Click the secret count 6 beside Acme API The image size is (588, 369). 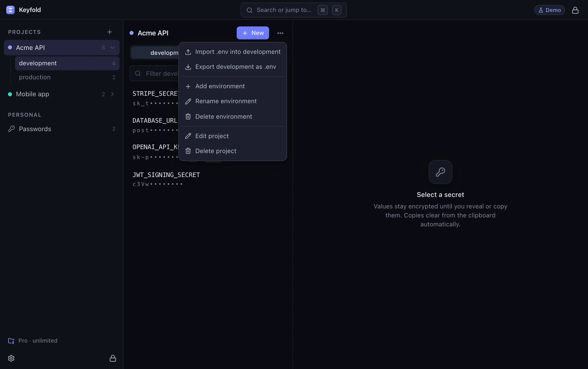click(x=103, y=47)
